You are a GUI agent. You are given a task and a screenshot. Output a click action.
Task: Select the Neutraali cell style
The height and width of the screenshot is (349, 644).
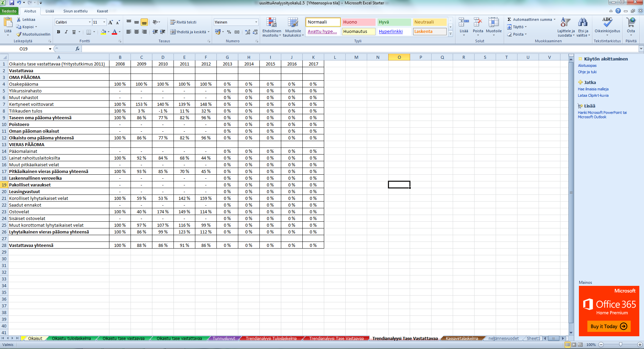click(430, 22)
